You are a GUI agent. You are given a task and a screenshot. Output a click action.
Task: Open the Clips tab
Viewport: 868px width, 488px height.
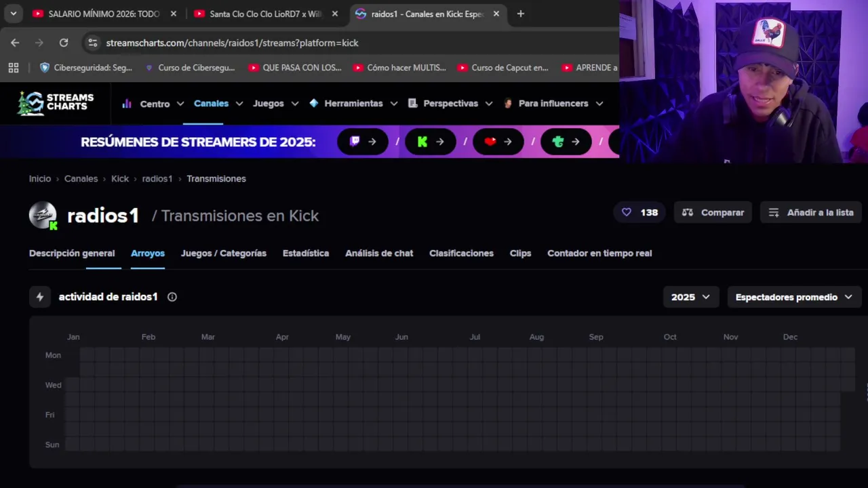pos(520,253)
